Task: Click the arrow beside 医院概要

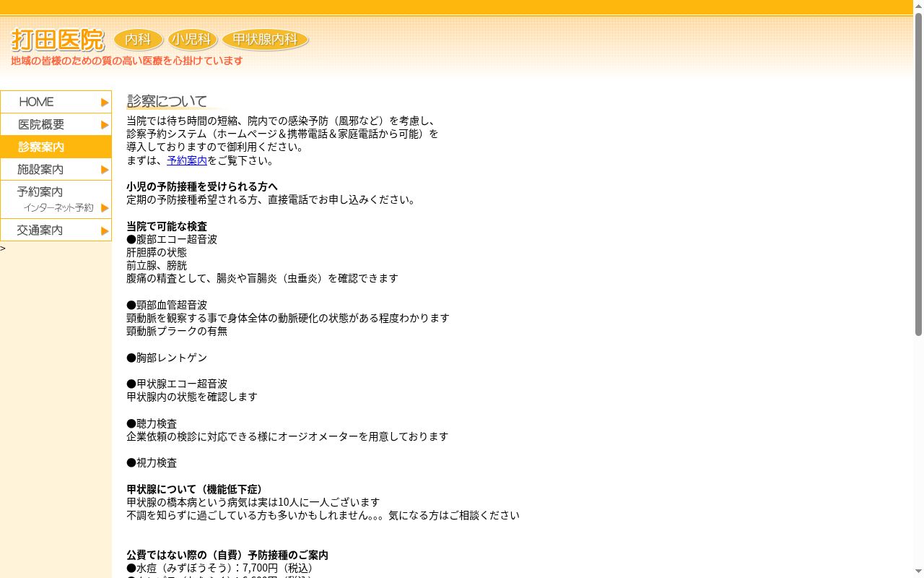Action: (105, 125)
